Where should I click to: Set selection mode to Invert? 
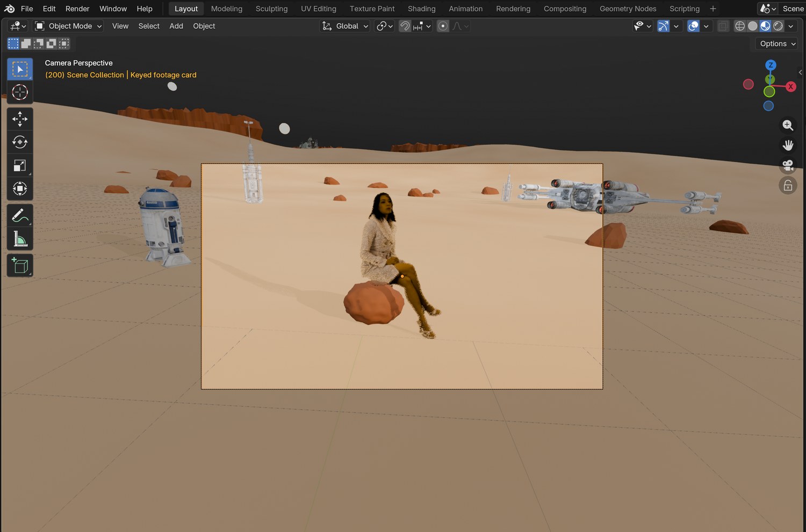click(52, 43)
